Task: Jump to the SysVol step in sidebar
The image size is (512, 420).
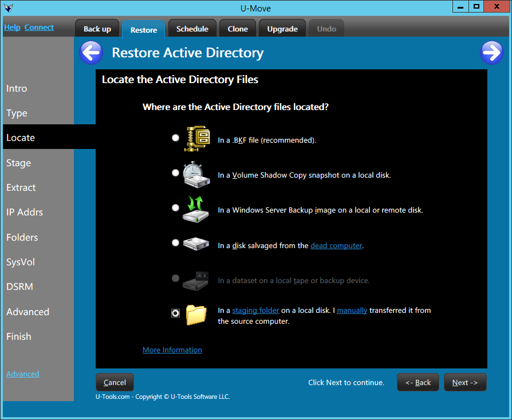Action: (21, 262)
